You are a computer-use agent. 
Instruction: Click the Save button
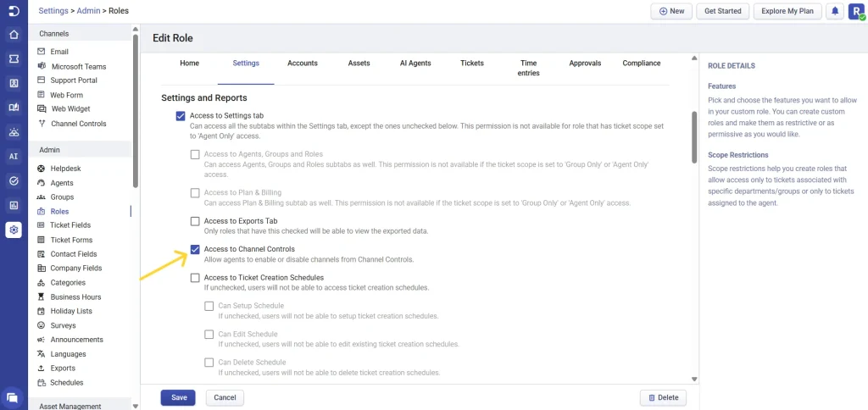178,397
